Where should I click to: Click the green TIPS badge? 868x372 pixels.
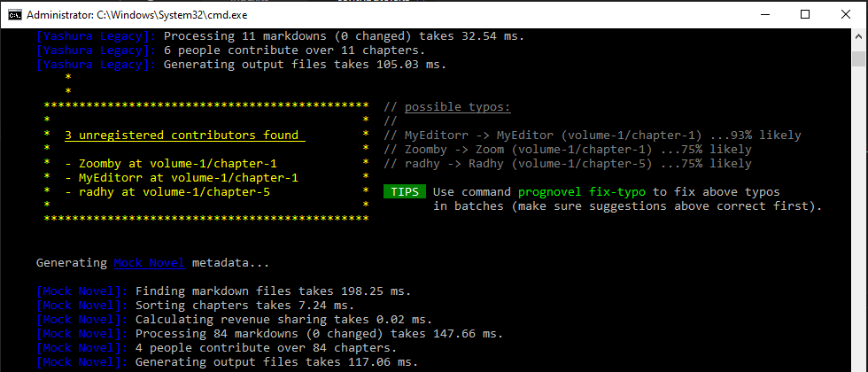[405, 192]
